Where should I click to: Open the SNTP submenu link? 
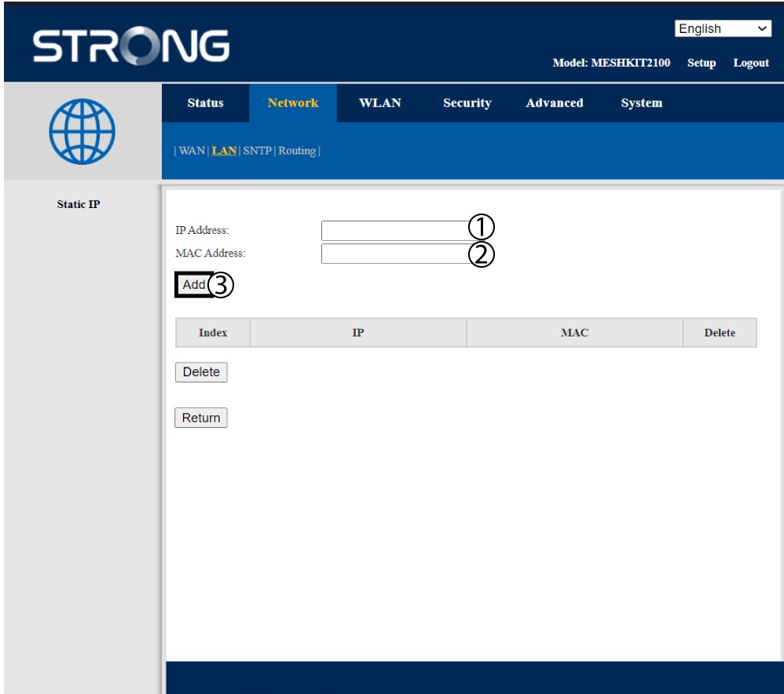click(257, 151)
